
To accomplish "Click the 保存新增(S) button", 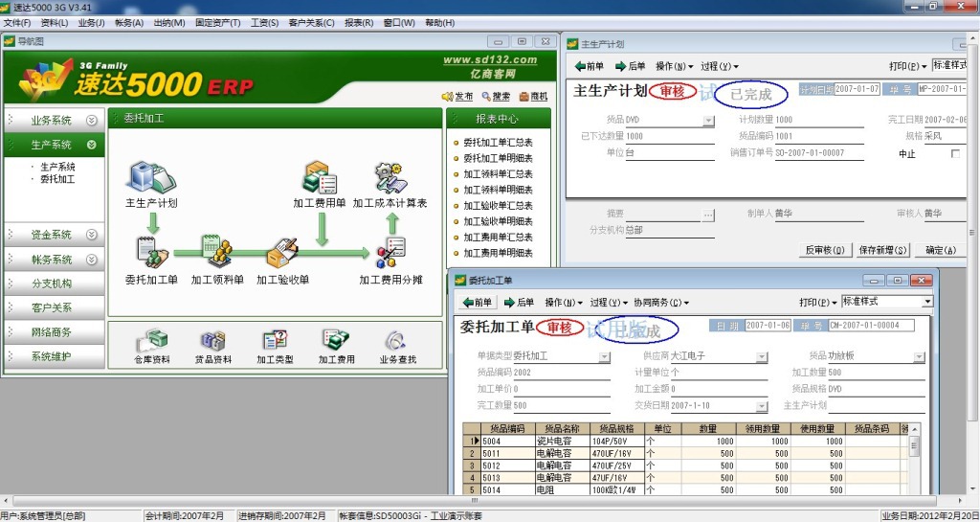I will (881, 250).
